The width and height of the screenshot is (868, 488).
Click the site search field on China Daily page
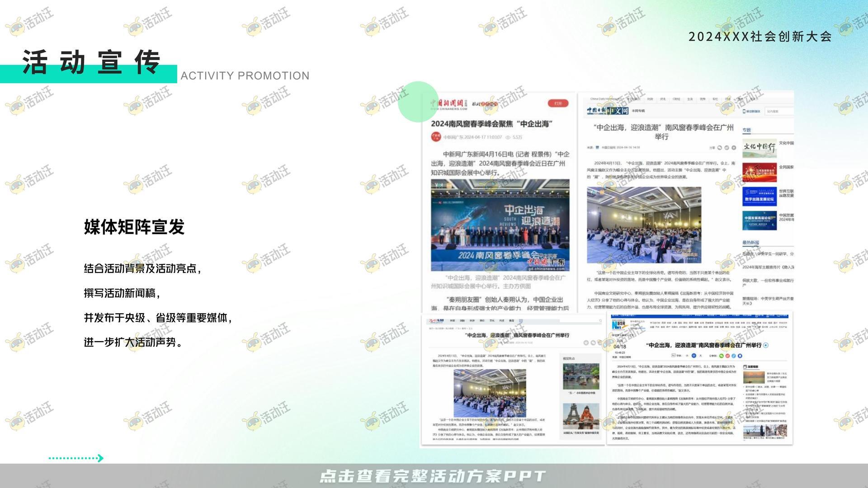[x=778, y=111]
